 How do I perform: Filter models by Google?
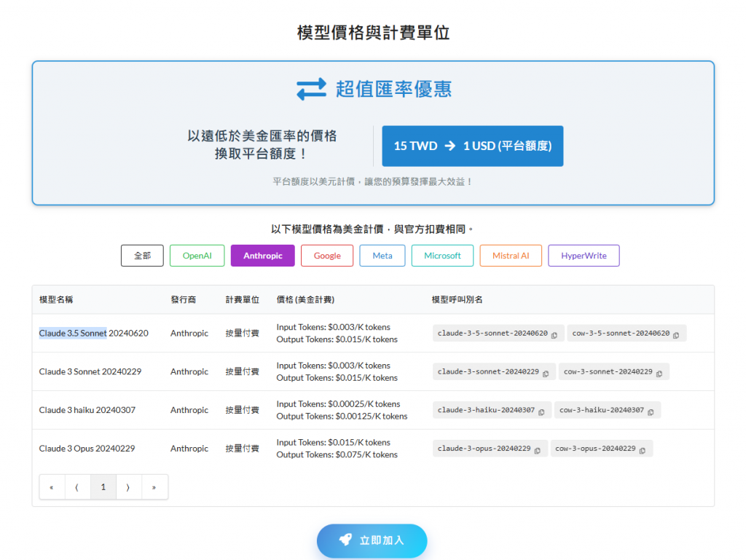pyautogui.click(x=327, y=256)
